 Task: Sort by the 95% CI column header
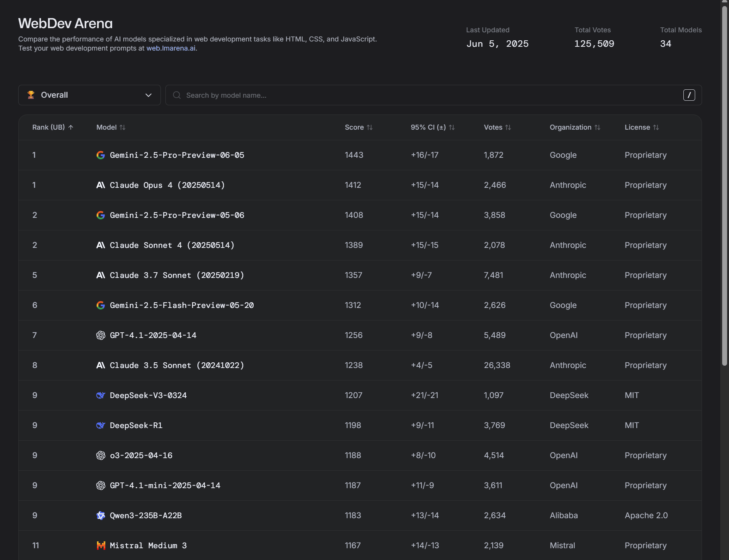[432, 127]
